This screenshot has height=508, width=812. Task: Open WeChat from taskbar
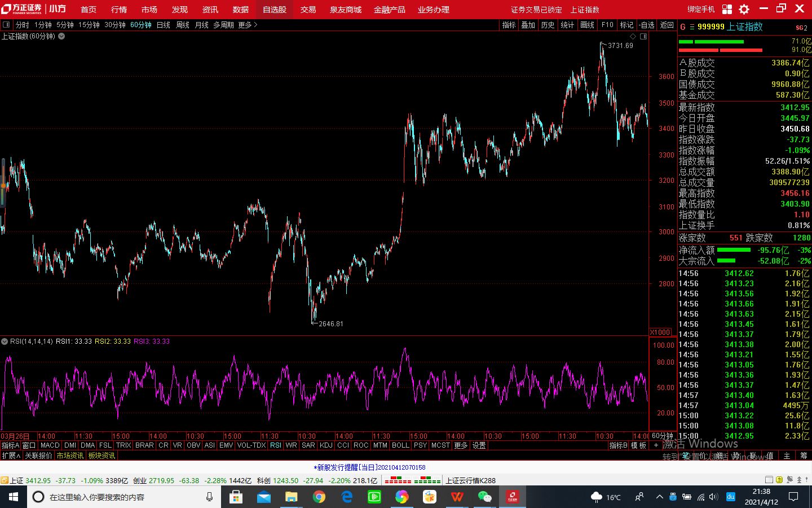click(x=485, y=497)
